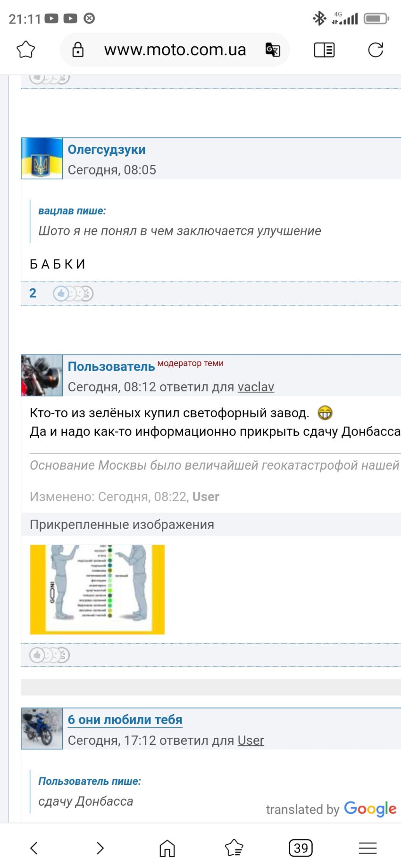Open the profile of Олегсудзуки
Screen dimensions: 401x868
coord(107,150)
